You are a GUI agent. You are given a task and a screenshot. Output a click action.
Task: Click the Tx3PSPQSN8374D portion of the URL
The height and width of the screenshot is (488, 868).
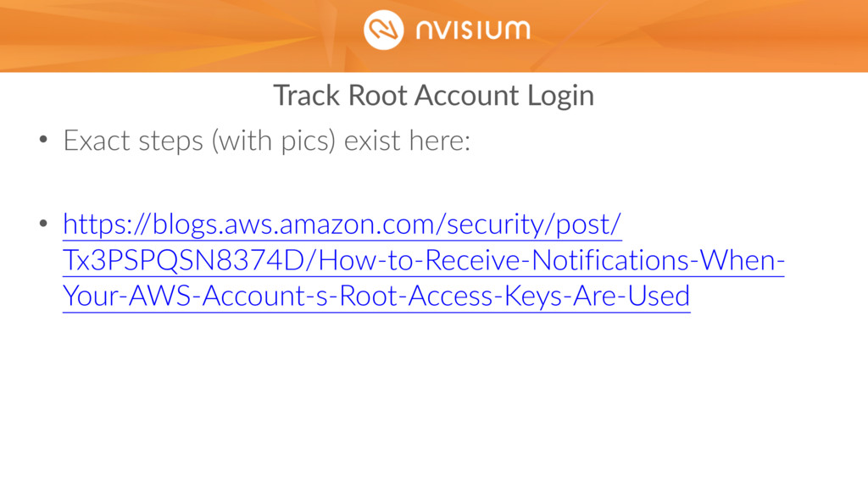[x=184, y=261]
